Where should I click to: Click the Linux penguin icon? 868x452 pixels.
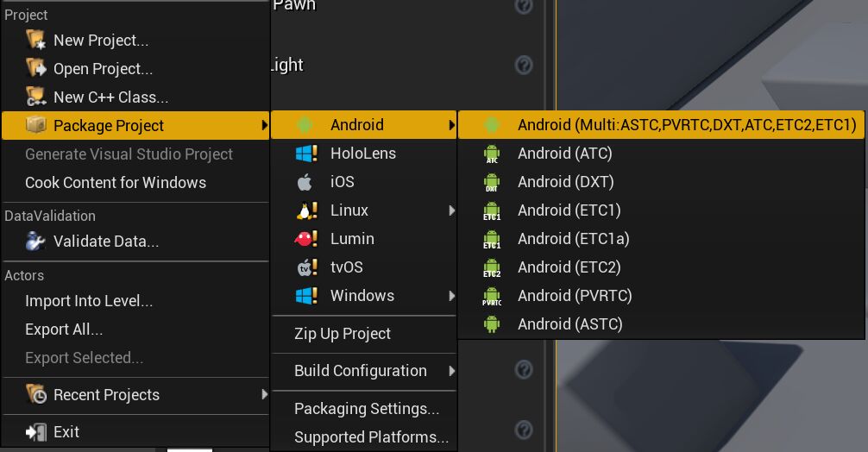pyautogui.click(x=306, y=210)
